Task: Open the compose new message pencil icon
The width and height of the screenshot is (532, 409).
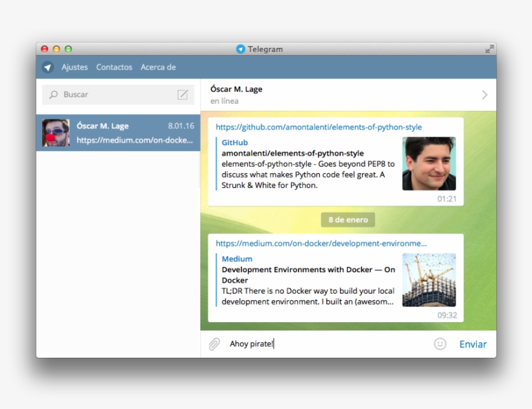Action: pyautogui.click(x=184, y=94)
